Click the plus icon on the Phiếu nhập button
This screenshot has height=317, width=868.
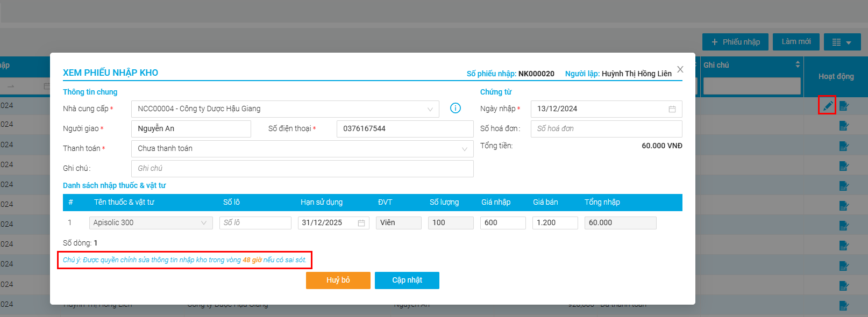[x=715, y=42]
